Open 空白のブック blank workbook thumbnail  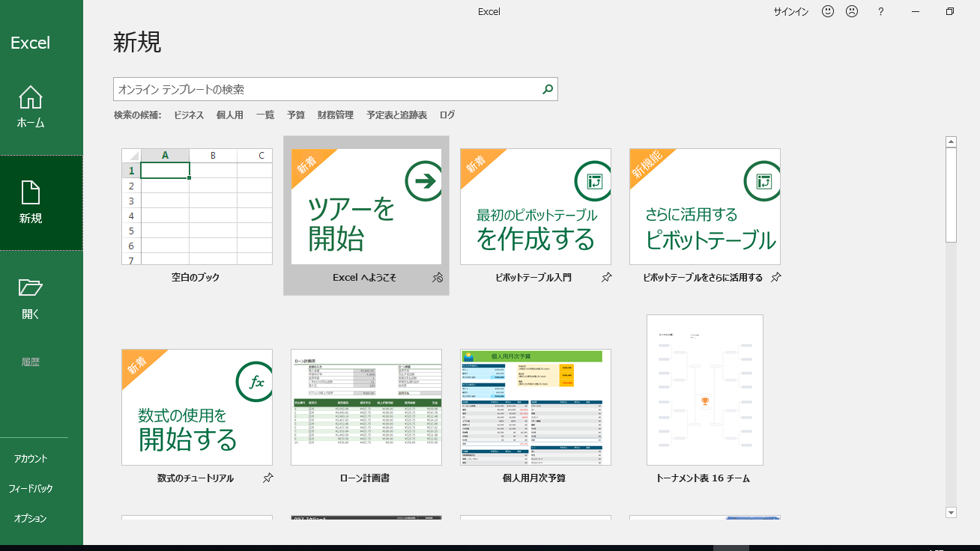[197, 207]
